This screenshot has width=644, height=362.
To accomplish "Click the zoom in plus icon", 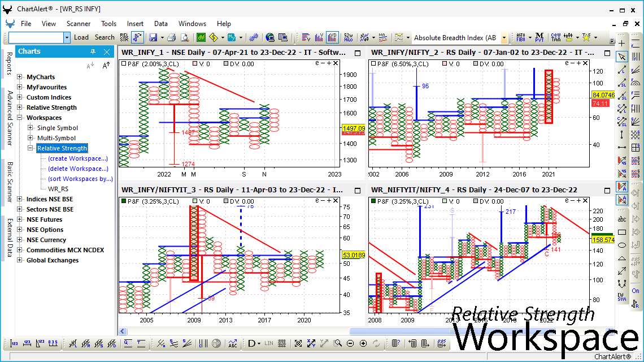I will [x=363, y=343].
